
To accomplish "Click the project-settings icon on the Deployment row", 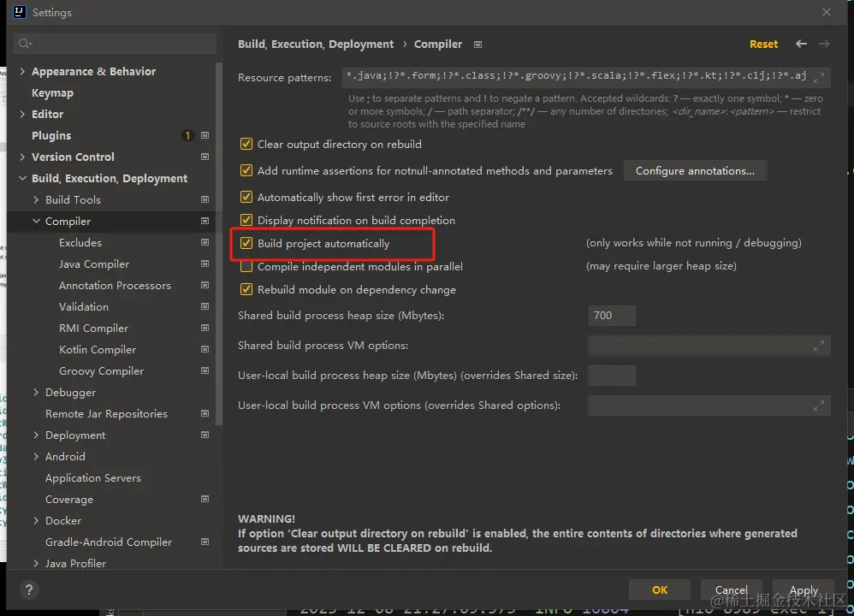I will (205, 435).
